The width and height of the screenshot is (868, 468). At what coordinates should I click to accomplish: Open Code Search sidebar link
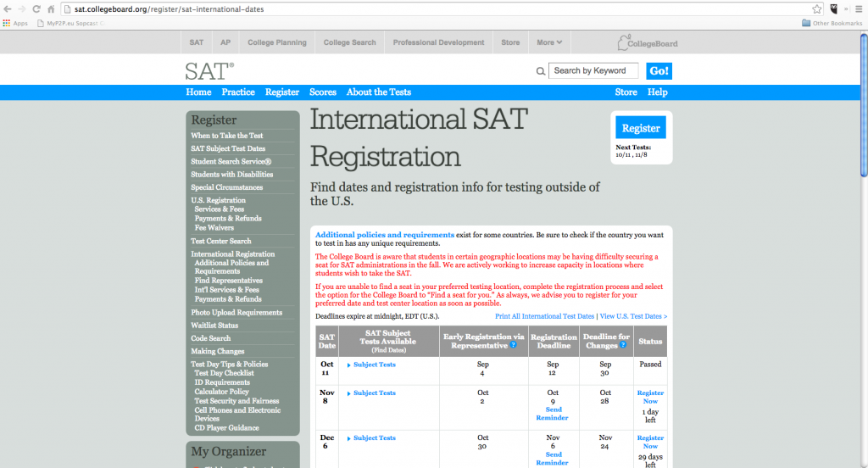click(x=211, y=338)
